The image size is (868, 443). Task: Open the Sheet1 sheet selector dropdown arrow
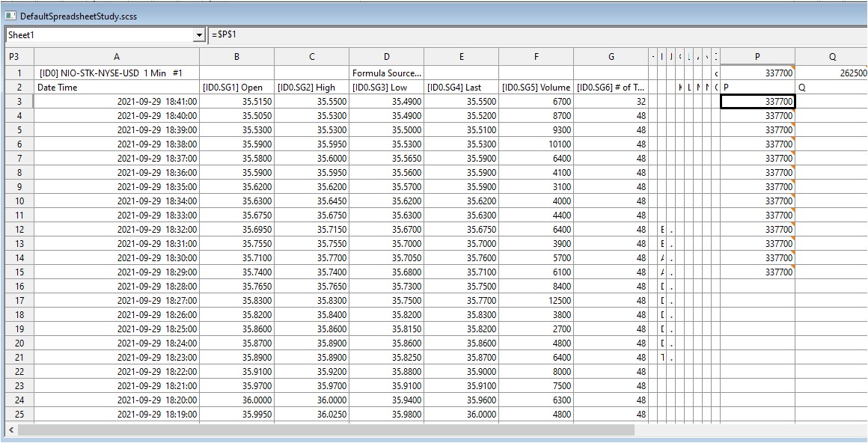[199, 35]
